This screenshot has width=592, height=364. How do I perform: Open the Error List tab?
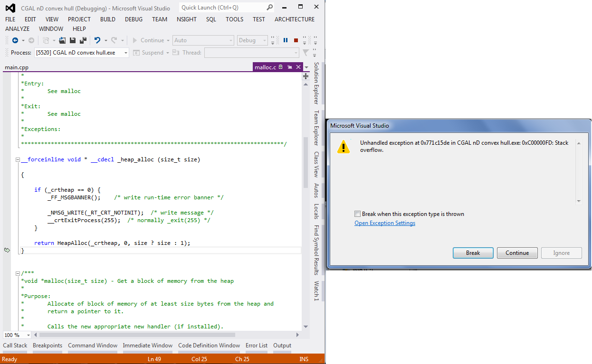(257, 345)
